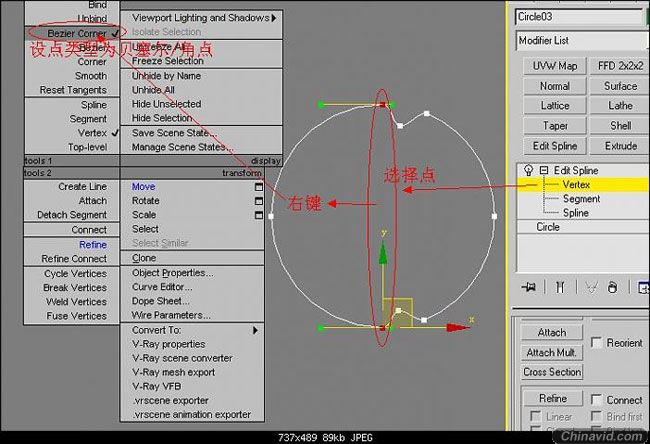
Task: Click the Lathe modifier button
Action: [620, 106]
